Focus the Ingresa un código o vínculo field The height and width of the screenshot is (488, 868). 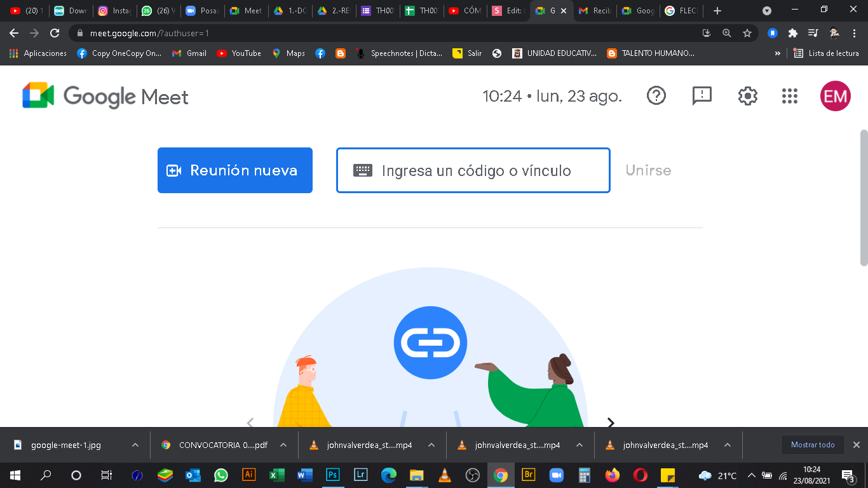pyautogui.click(x=473, y=170)
